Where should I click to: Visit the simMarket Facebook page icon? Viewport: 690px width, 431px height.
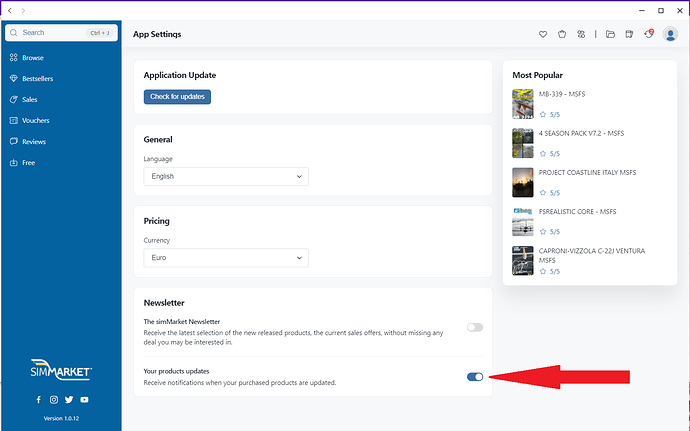tap(39, 399)
